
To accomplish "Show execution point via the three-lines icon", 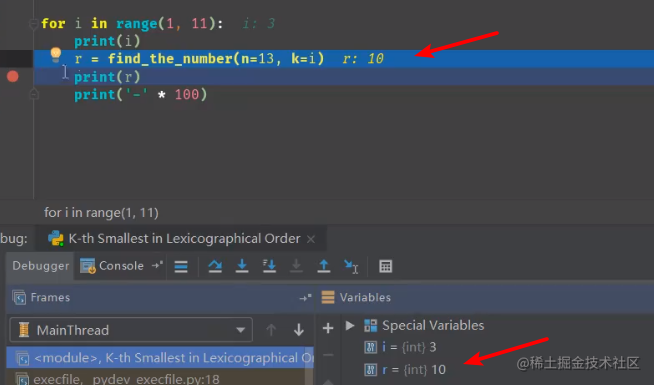I will coord(181,266).
